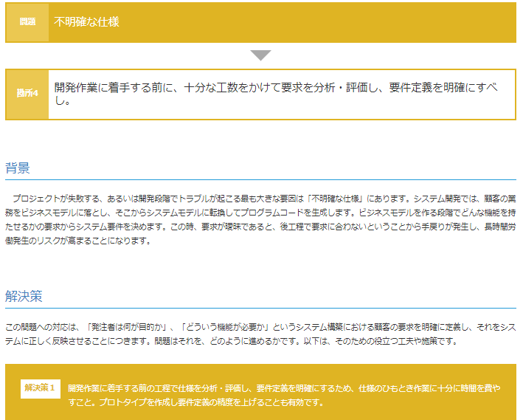Click the 問題 label badge
This screenshot has height=420, width=523.
[27, 22]
